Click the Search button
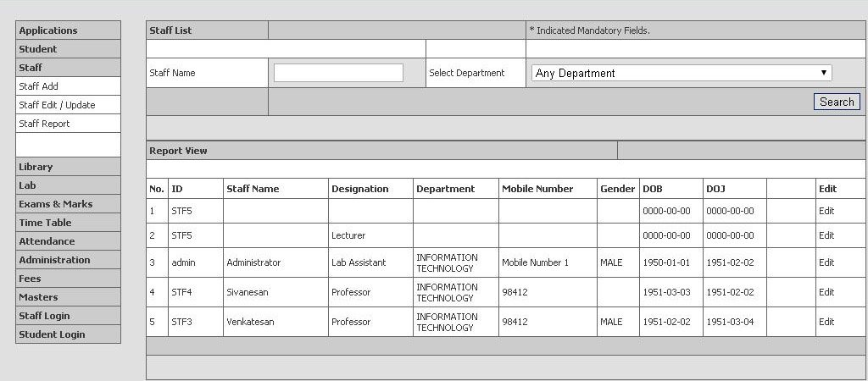The width and height of the screenshot is (868, 381). coord(837,102)
